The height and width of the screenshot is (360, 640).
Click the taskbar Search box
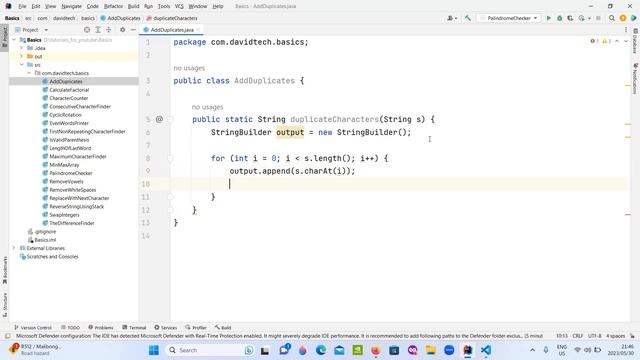(x=211, y=350)
